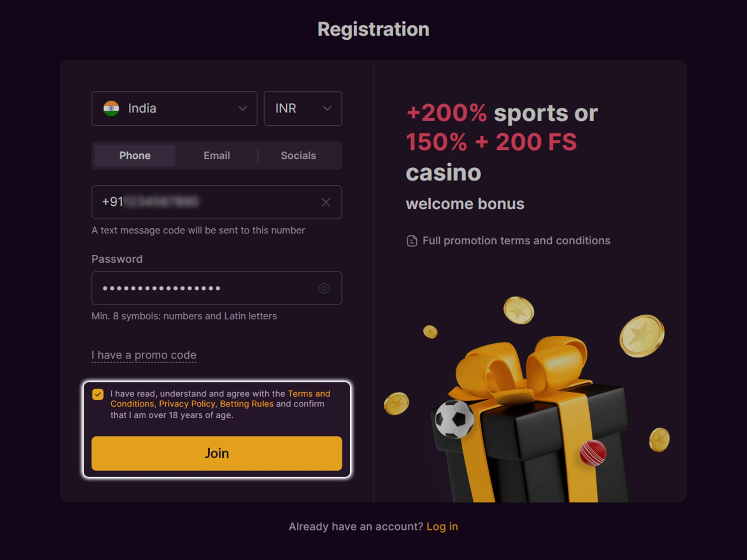Viewport: 747px width, 560px height.
Task: Open the Privacy Policy link
Action: (186, 404)
